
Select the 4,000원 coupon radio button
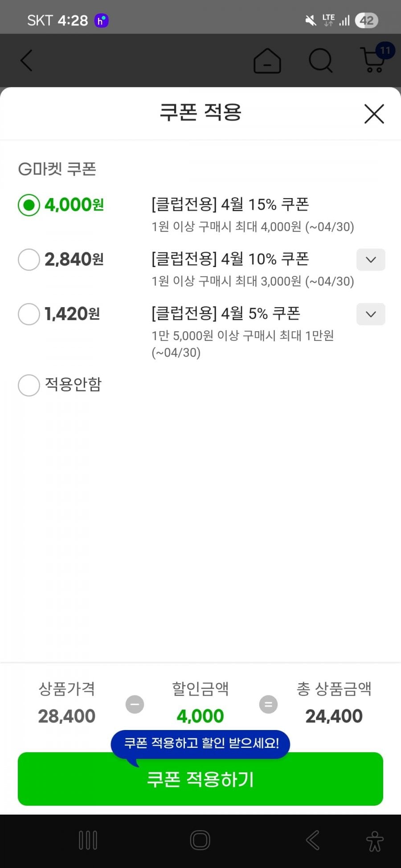29,205
